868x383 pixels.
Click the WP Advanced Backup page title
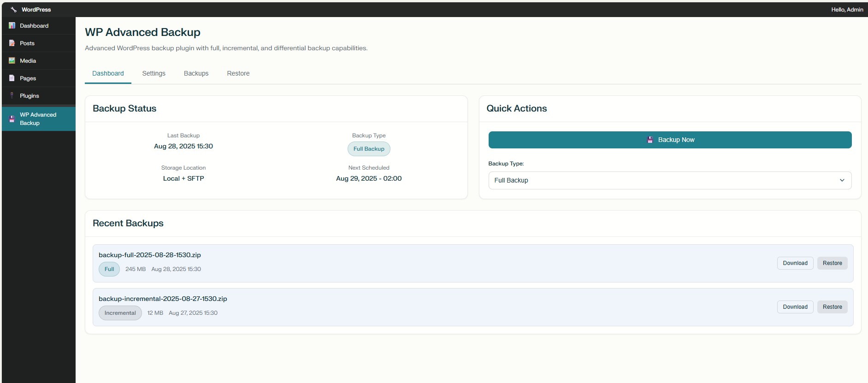[x=143, y=32]
